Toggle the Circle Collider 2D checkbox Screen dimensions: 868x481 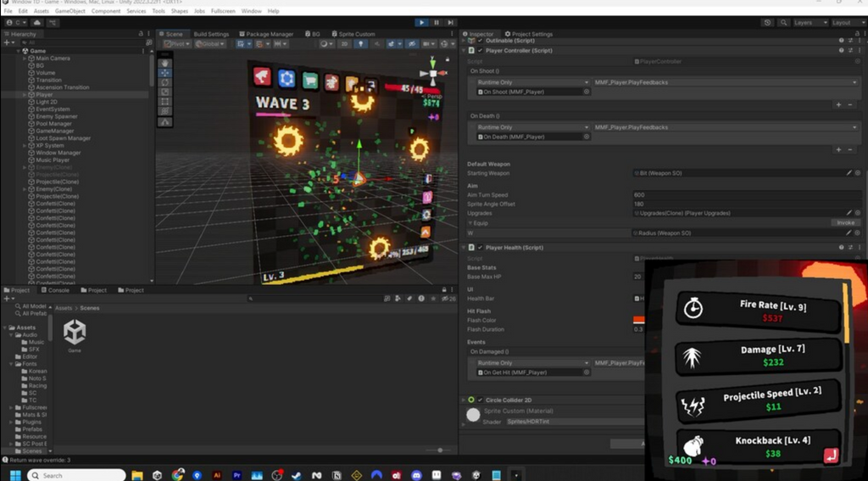(x=480, y=400)
